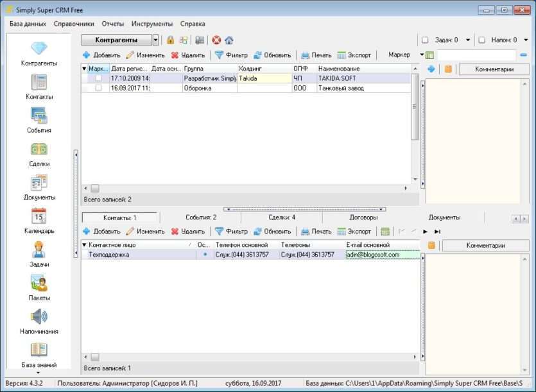
Task: Click the blue house home icon
Action: pyautogui.click(x=229, y=40)
